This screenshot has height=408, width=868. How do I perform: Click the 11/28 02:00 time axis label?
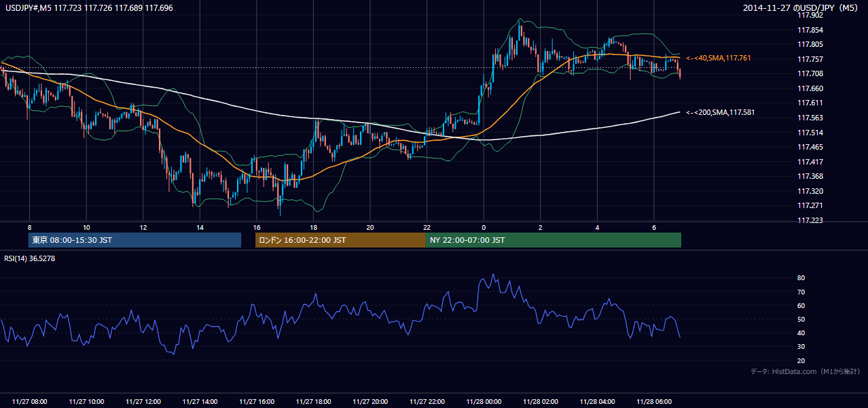point(540,402)
